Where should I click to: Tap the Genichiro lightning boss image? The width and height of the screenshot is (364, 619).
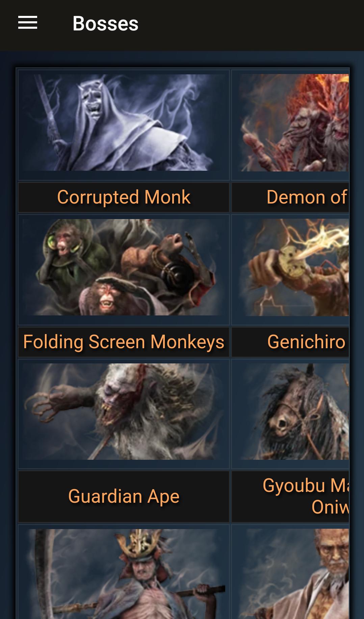click(x=294, y=267)
